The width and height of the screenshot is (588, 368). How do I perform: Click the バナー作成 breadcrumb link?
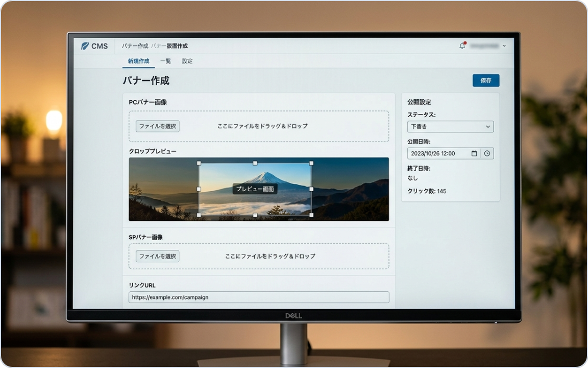[135, 46]
